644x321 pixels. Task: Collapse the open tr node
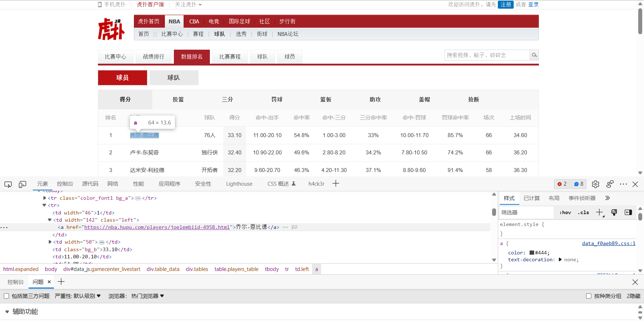tap(44, 205)
